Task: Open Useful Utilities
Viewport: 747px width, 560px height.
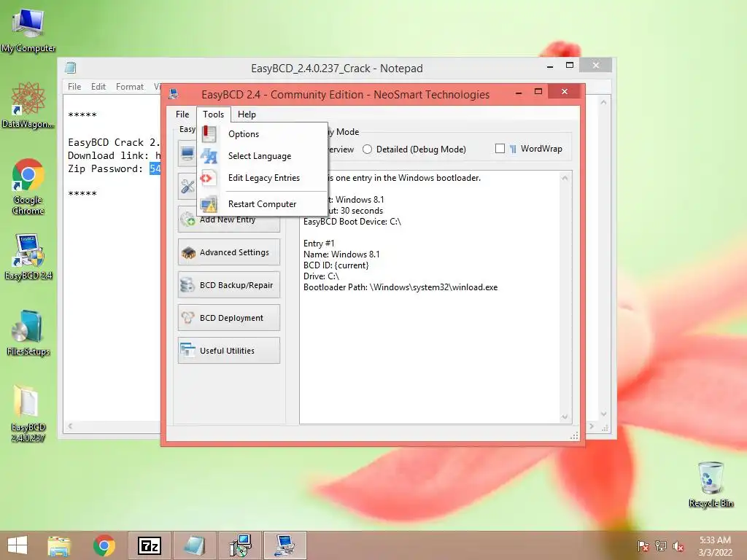Action: coord(228,351)
